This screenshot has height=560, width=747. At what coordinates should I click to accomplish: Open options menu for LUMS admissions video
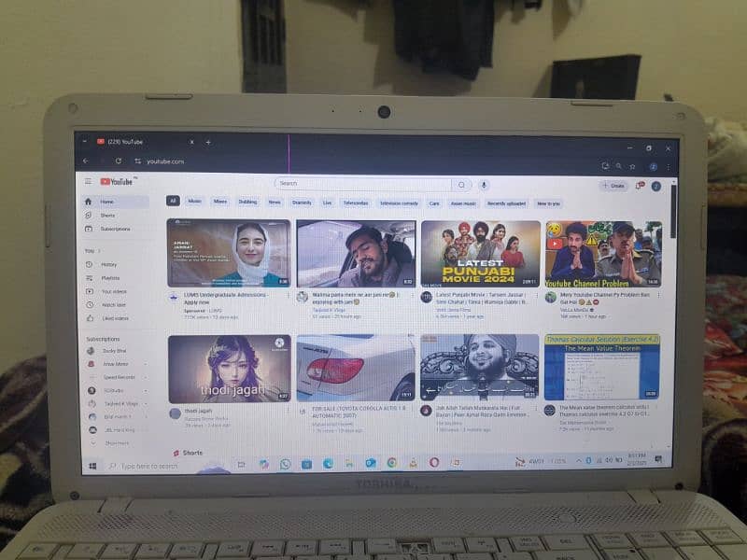pyautogui.click(x=288, y=295)
